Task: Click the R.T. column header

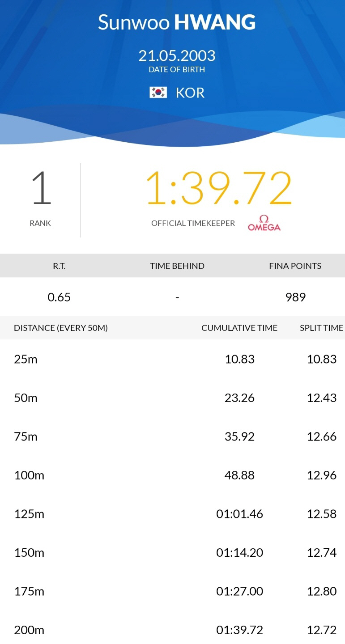Action: tap(59, 266)
